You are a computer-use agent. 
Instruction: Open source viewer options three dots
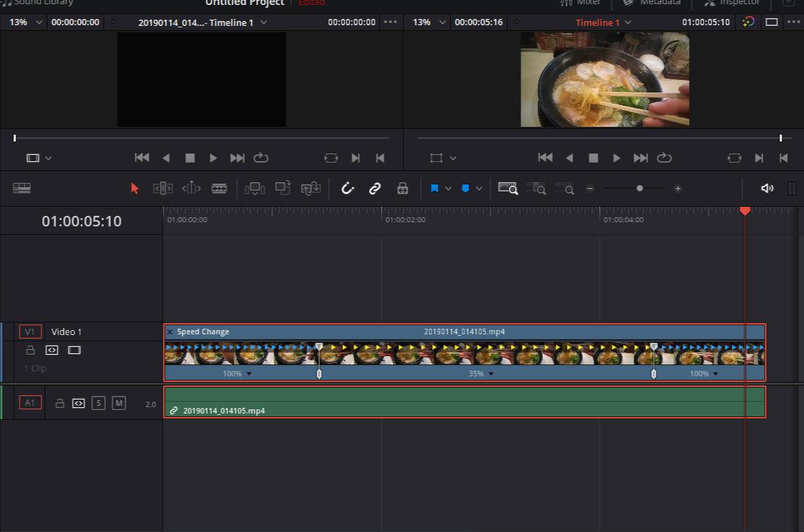tap(390, 22)
